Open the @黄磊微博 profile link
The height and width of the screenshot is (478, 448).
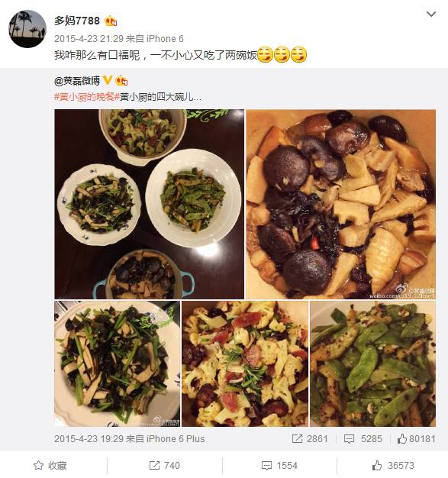77,81
